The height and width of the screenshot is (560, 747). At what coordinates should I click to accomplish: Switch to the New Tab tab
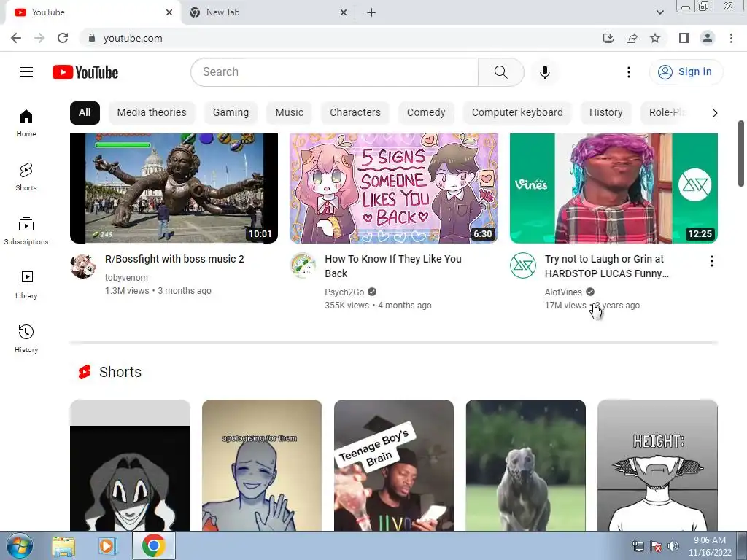click(267, 12)
